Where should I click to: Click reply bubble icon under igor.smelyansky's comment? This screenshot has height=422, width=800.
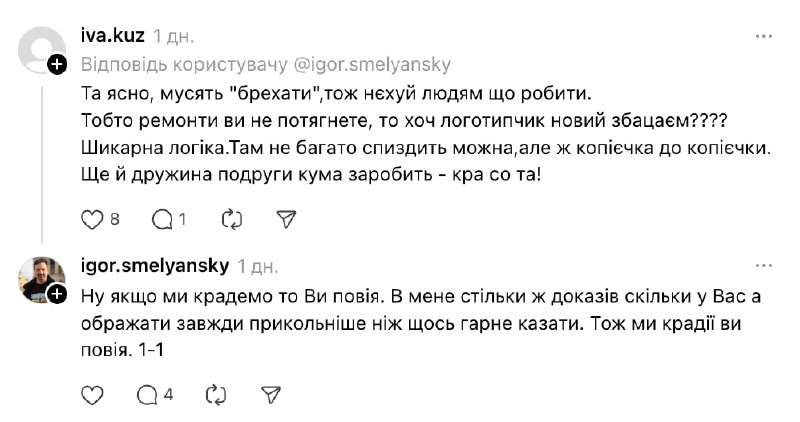pos(148,394)
